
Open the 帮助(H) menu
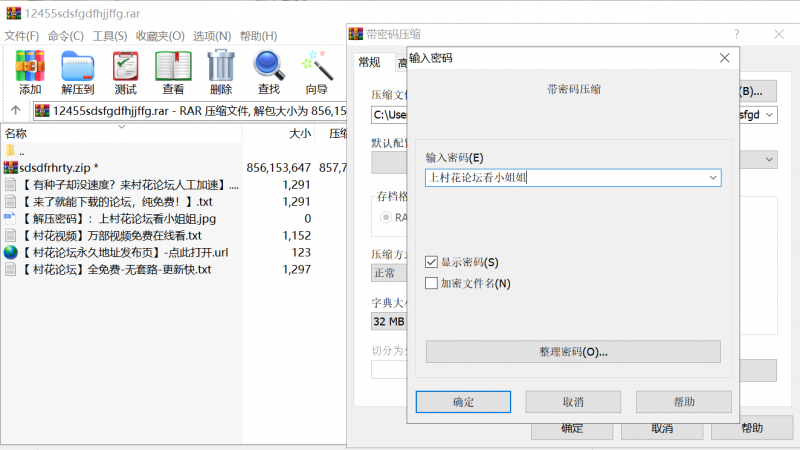(259, 36)
